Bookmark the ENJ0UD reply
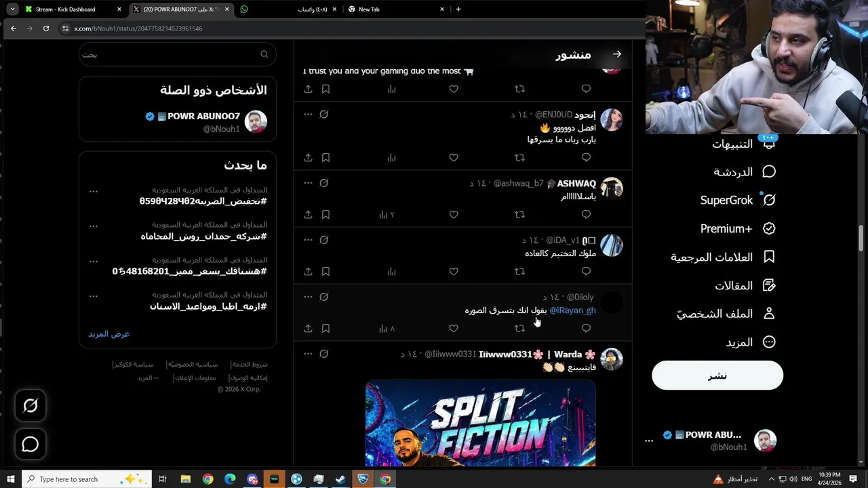Image resolution: width=868 pixels, height=488 pixels. (325, 158)
